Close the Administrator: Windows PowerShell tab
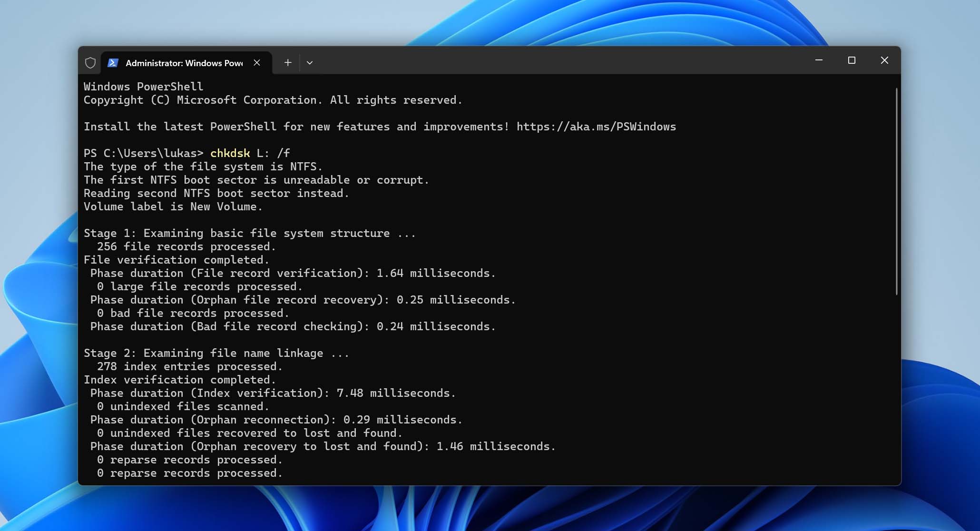Viewport: 980px width, 531px height. point(257,63)
